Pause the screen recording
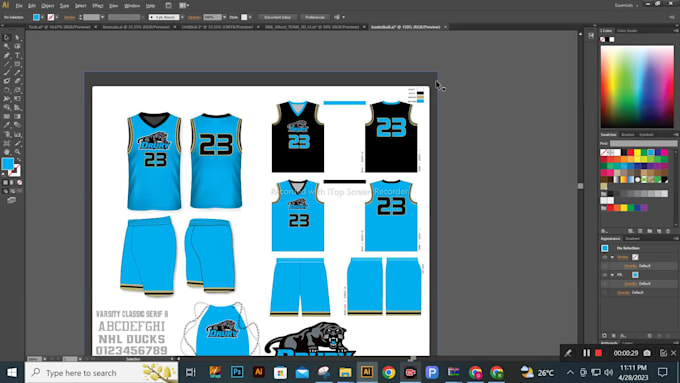 pyautogui.click(x=586, y=353)
